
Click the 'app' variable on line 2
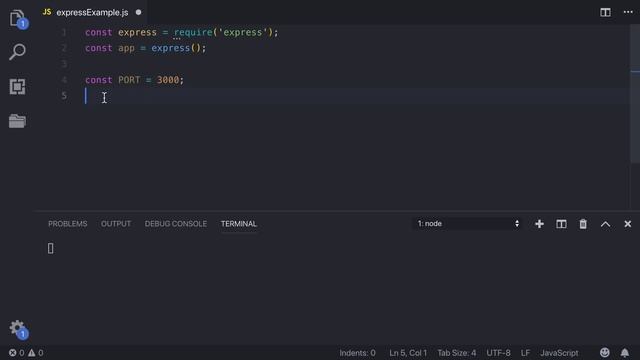click(126, 48)
